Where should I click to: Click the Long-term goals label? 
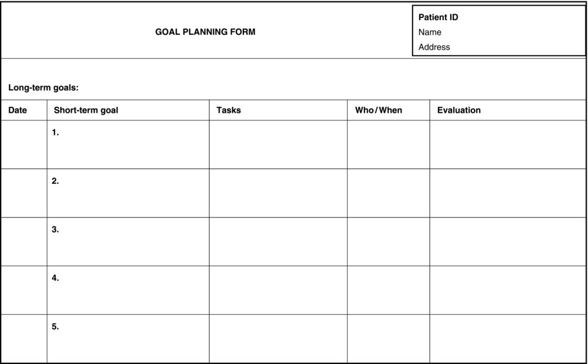point(43,87)
